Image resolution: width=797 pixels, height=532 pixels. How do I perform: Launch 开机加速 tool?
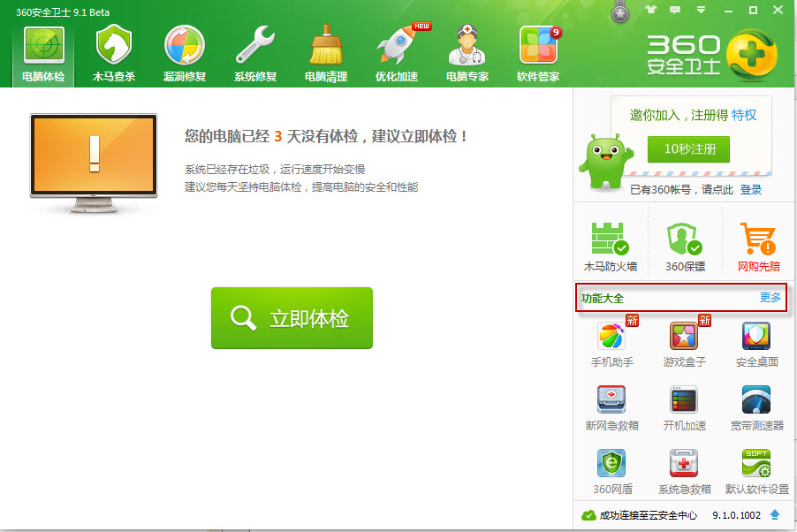pos(684,408)
